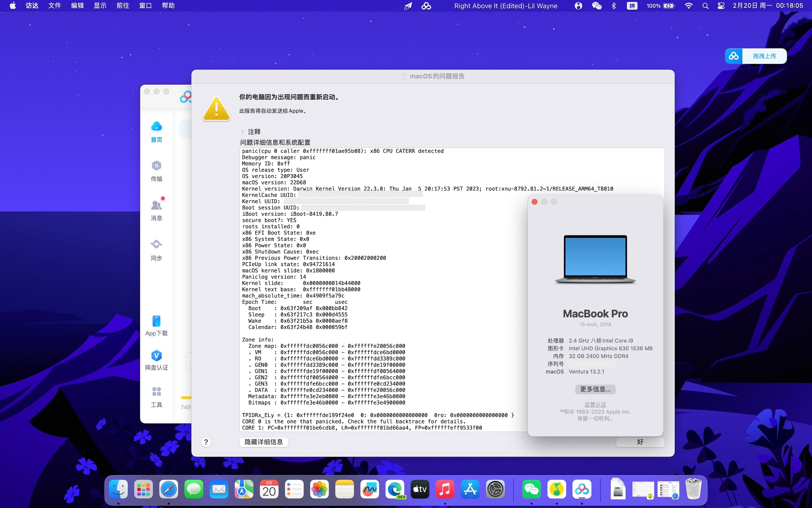This screenshot has width=812, height=508.
Task: Click 隐藏详细信息 to hide details
Action: pos(263,442)
